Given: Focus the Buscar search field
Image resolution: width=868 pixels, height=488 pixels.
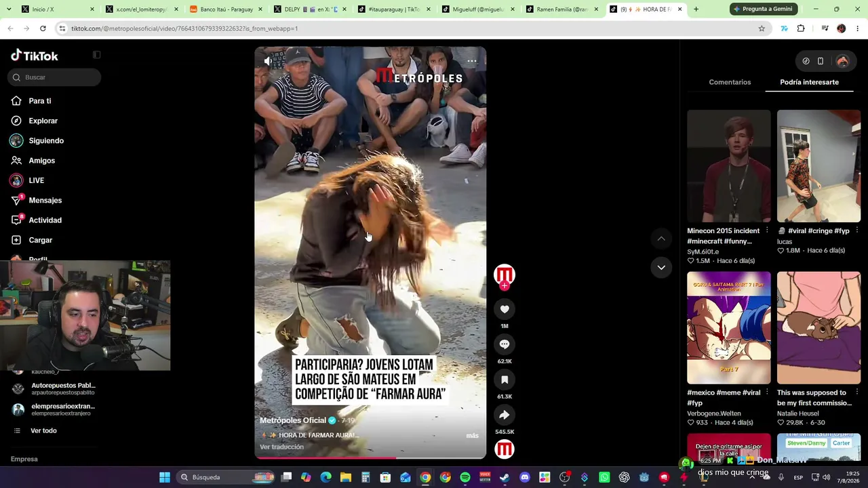Looking at the screenshot, I should tap(54, 77).
